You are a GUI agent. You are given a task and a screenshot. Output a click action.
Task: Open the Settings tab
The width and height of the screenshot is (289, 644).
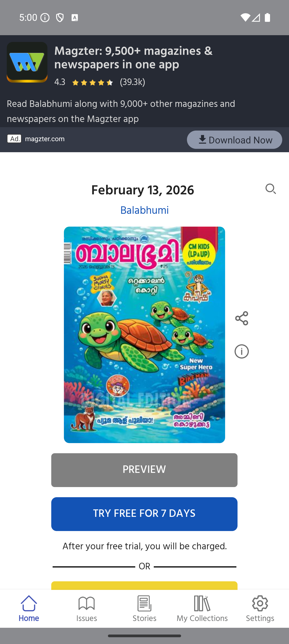260,609
